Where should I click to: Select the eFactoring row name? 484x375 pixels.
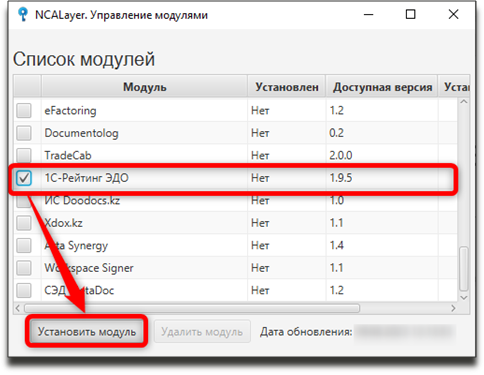point(70,110)
